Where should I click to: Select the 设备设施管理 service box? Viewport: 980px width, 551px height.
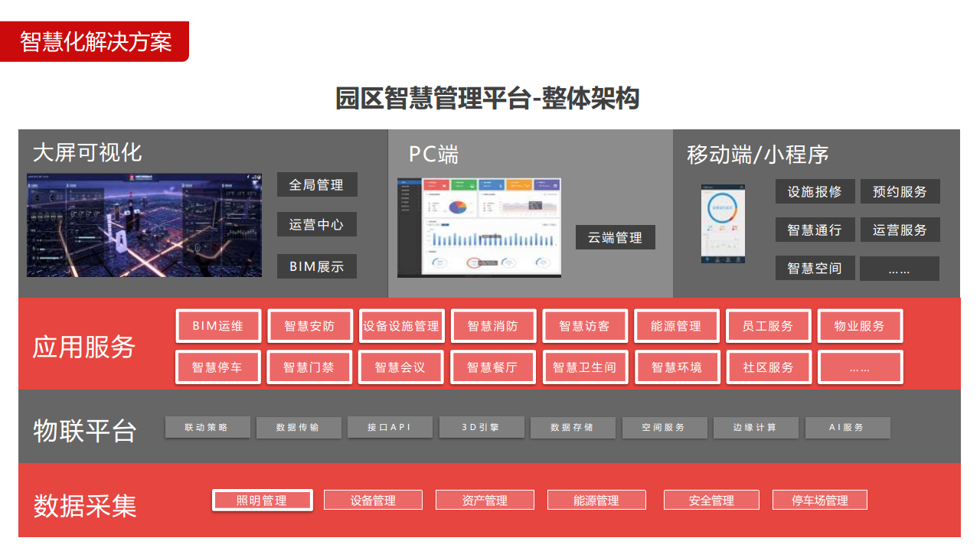coord(401,326)
